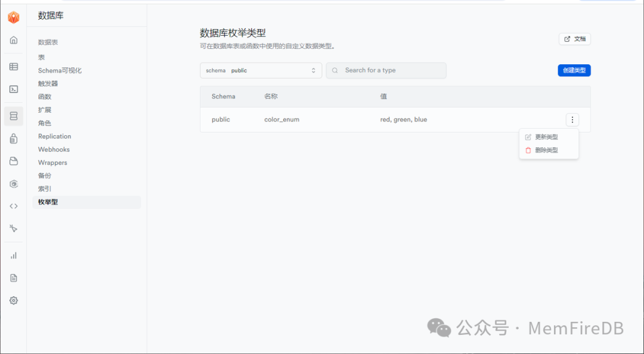Click the 创建类型 button
Screen dimensions: 644x354
[x=574, y=70]
